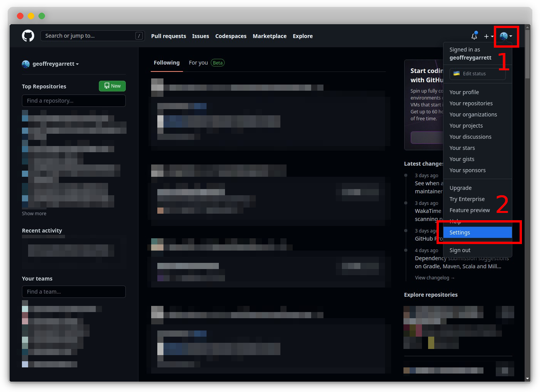Image resolution: width=540 pixels, height=392 pixels.
Task: Focus the Find a team field
Action: coord(74,292)
